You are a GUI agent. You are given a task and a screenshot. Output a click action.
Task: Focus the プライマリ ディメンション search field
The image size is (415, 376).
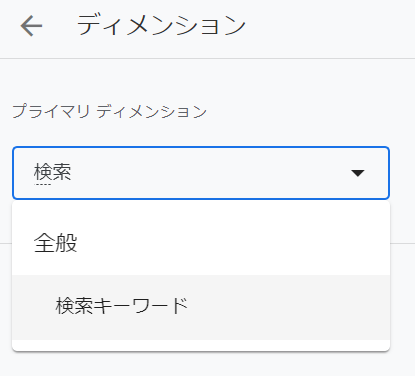[x=201, y=173]
